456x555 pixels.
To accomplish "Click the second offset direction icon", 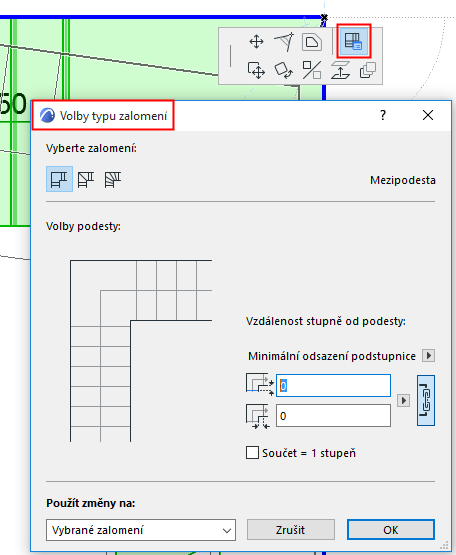I will click(x=258, y=416).
